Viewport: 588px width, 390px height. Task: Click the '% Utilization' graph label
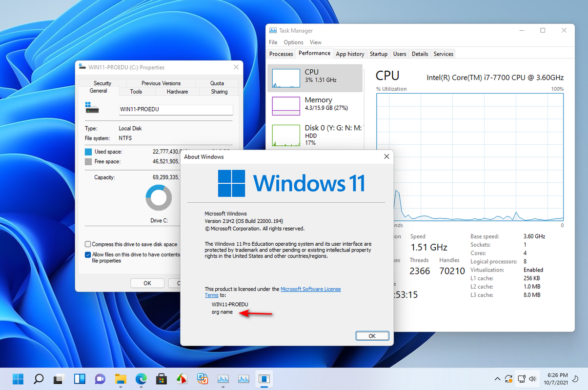(391, 89)
